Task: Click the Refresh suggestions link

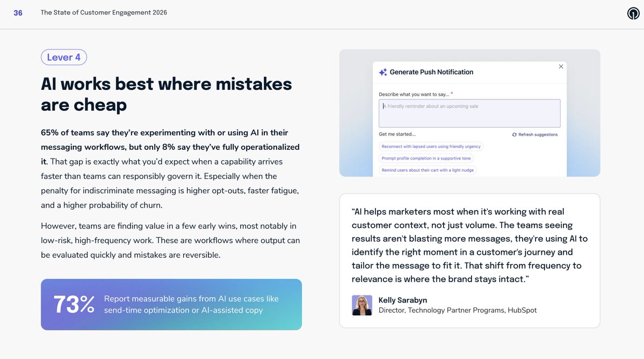Action: click(x=535, y=135)
